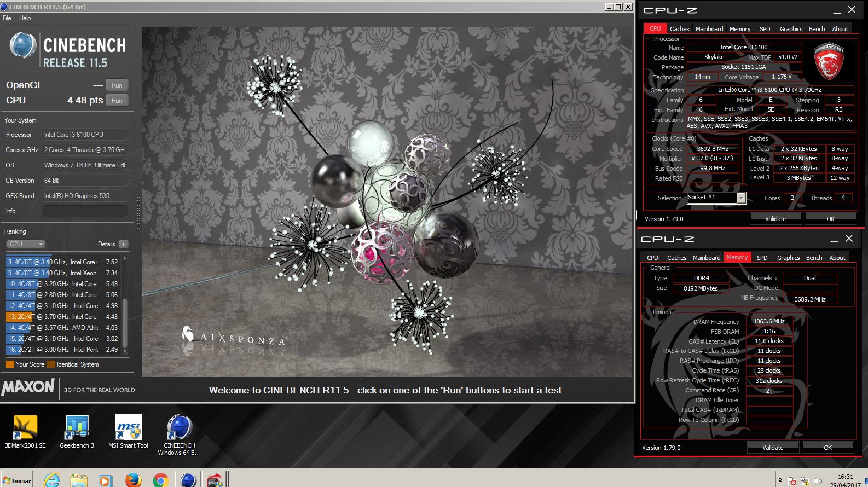The width and height of the screenshot is (868, 487).
Task: Switch to Mainboard tab in upper CPU-Z
Action: (x=709, y=29)
